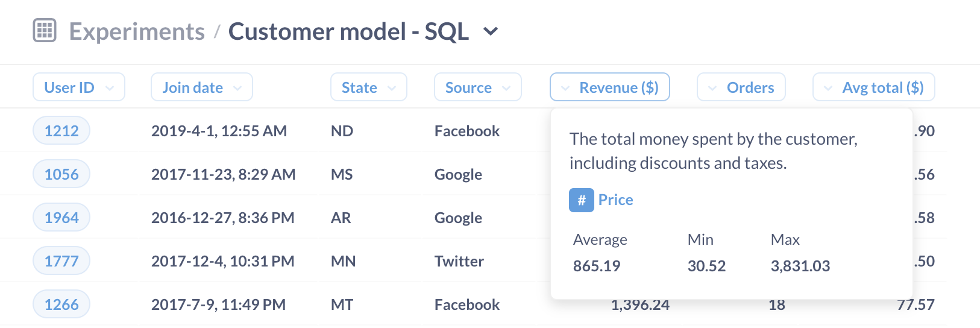The image size is (980, 328).
Task: Click user ID 1964 pill
Action: coord(61,218)
